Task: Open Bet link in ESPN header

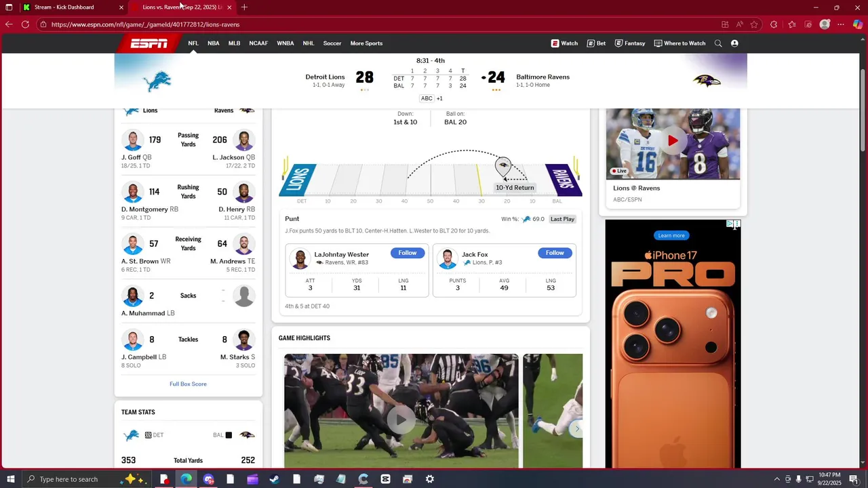Action: 597,43
